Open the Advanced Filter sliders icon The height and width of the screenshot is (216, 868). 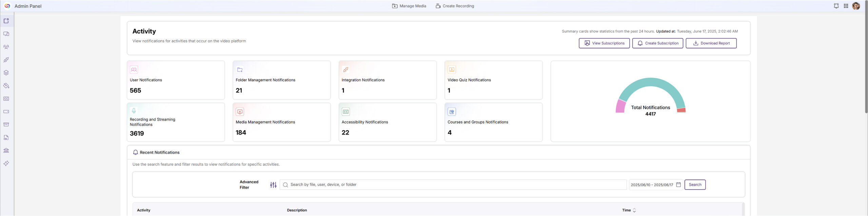coord(273,185)
